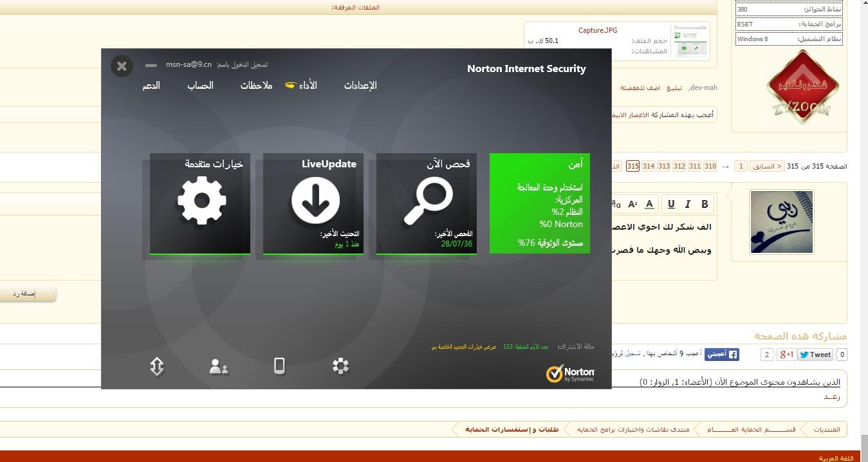Open the Capture.JPG attachment thumbnail
This screenshot has width=868, height=462.
690,41
